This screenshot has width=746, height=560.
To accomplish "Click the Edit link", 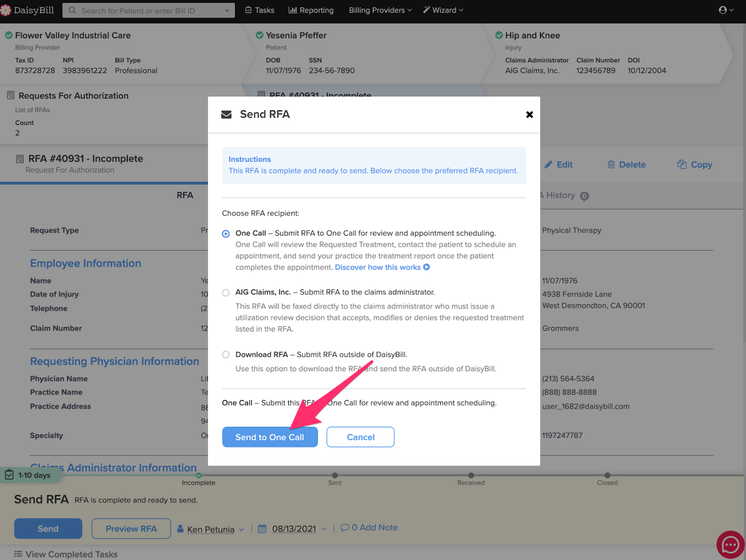I will 565,165.
